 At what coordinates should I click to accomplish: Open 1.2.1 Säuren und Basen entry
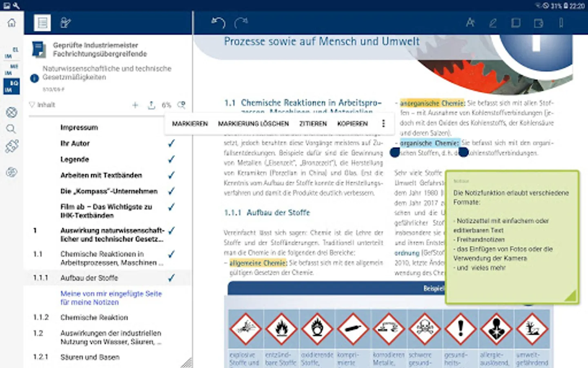point(90,357)
